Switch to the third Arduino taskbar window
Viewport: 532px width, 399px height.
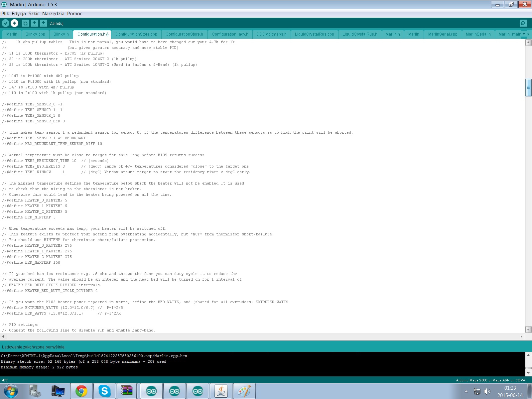pyautogui.click(x=198, y=391)
